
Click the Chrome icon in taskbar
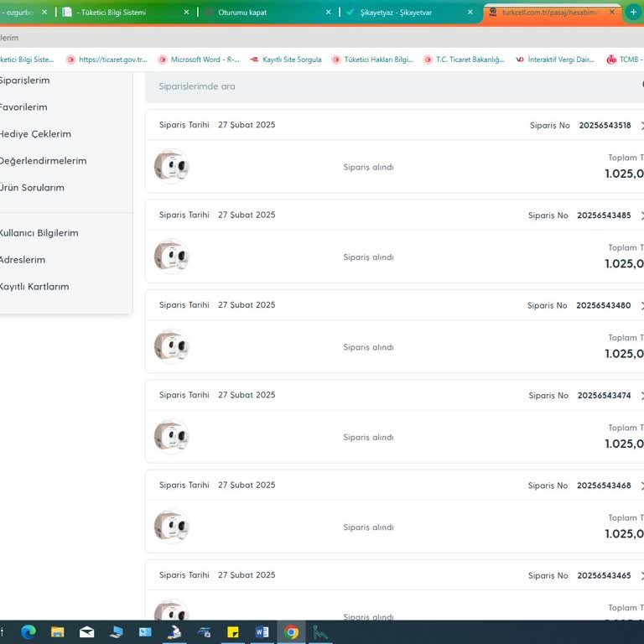point(291,631)
